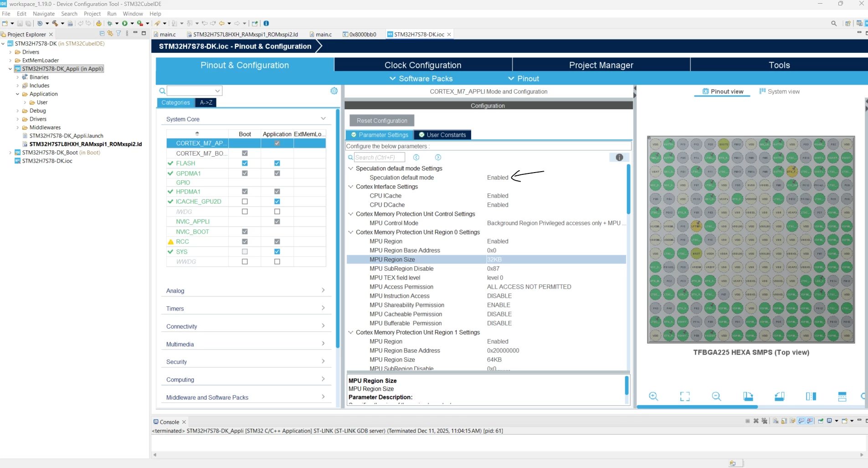
Task: Click Reset Configuration button
Action: coord(382,121)
